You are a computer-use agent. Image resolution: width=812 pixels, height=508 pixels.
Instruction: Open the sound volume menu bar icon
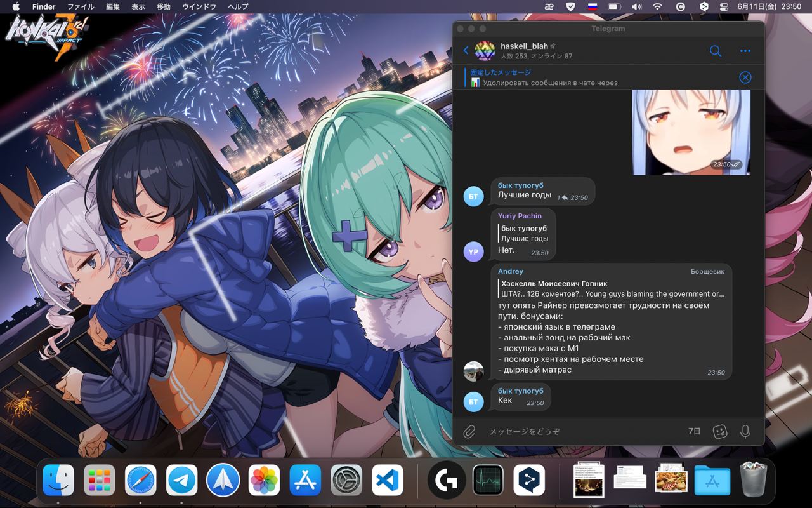coord(636,6)
